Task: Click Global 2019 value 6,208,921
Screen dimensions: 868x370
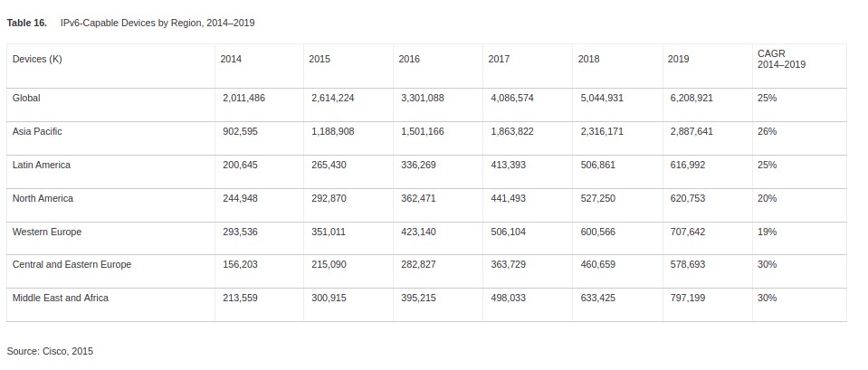Action: click(692, 98)
